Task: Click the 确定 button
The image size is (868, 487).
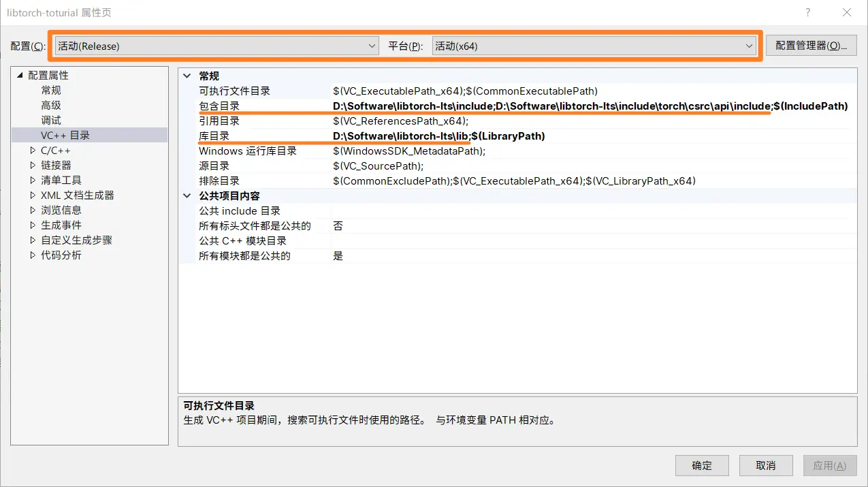Action: click(x=701, y=465)
